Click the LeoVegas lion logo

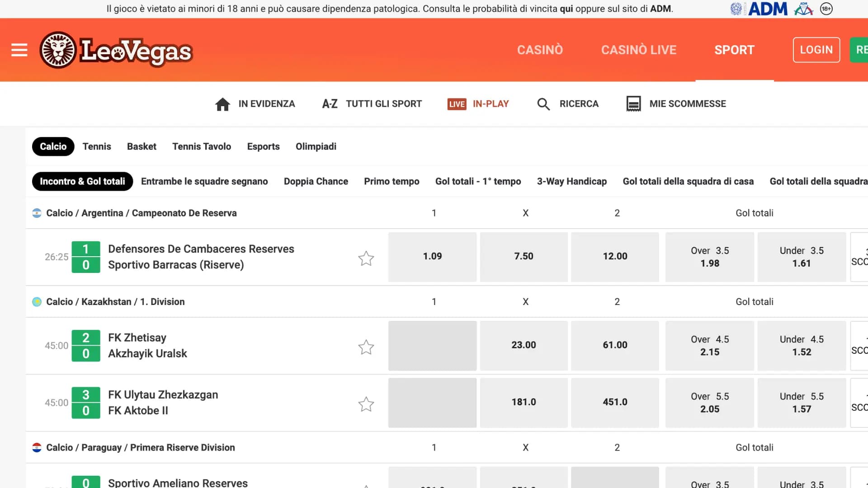pyautogui.click(x=58, y=50)
